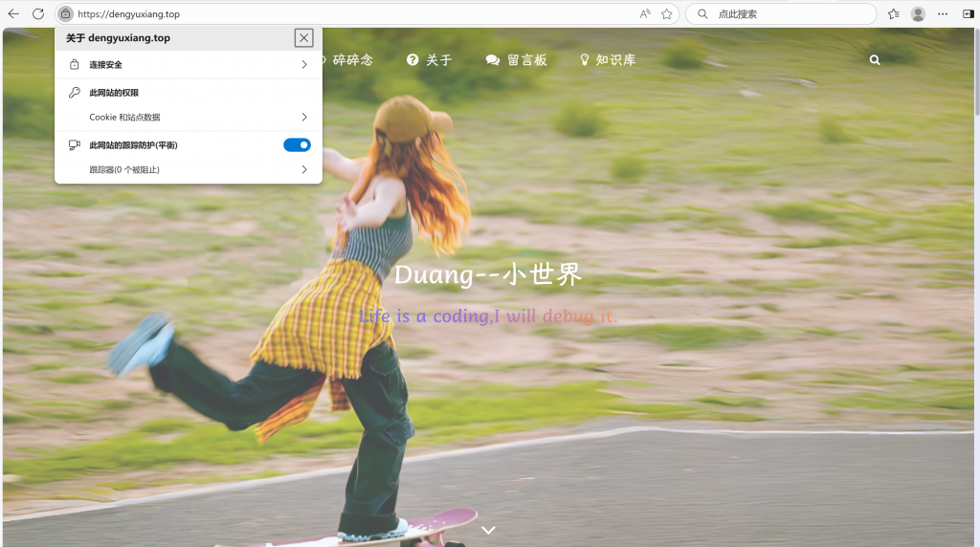Click the browser back arrow

coord(13,14)
